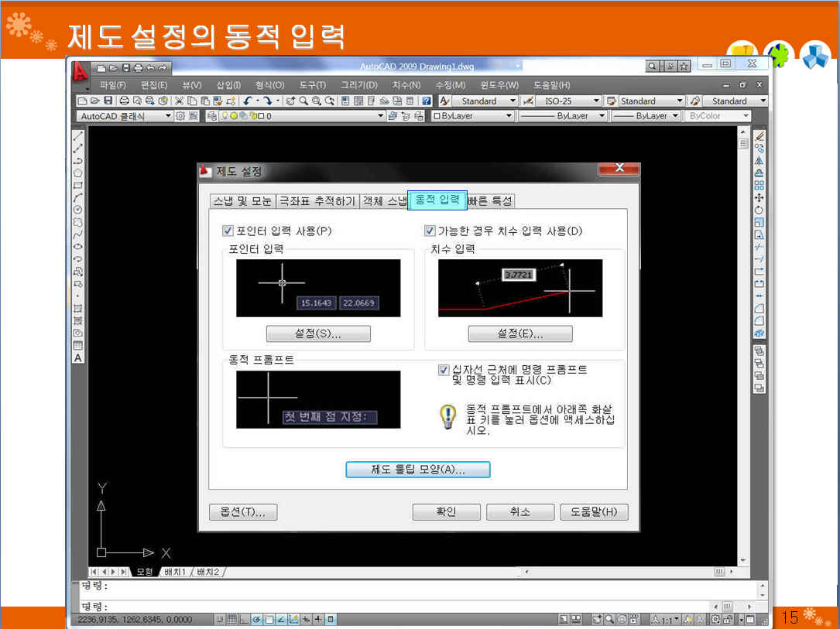840x629 pixels.
Task: Switch to the 스냅 및 모눈 tab
Action: pos(243,201)
